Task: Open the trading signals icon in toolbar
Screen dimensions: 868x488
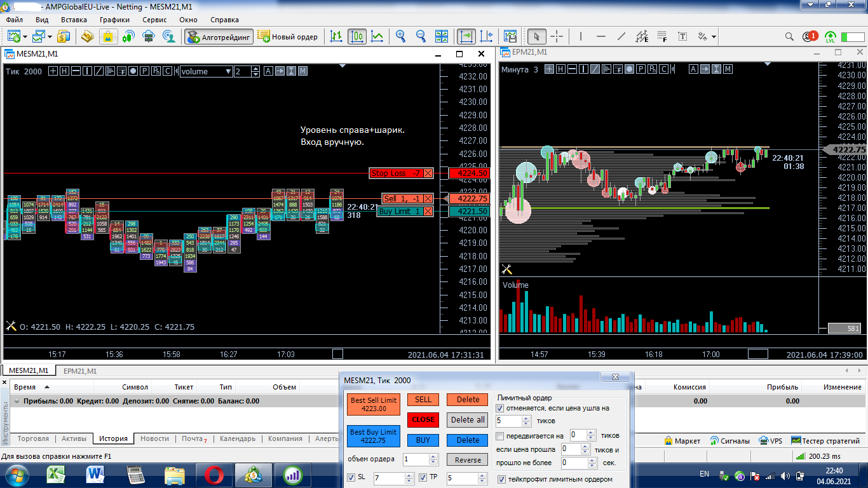Action: [x=128, y=37]
